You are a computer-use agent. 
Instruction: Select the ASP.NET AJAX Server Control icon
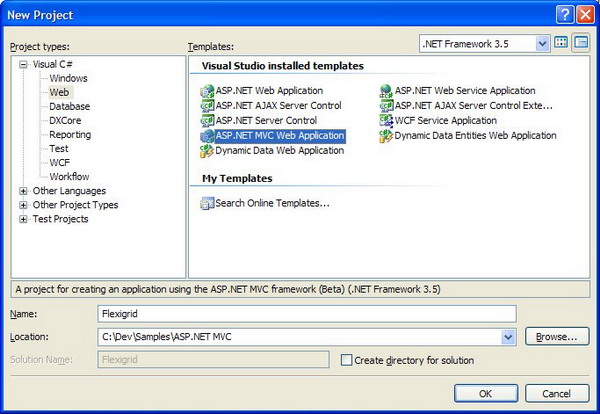tap(207, 106)
